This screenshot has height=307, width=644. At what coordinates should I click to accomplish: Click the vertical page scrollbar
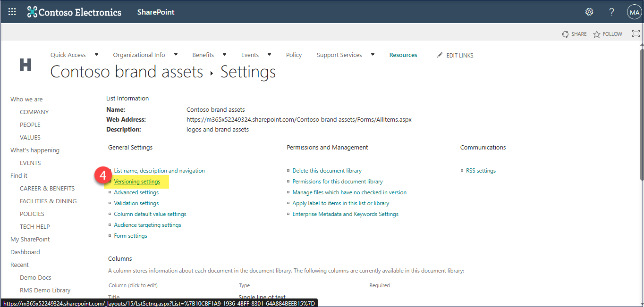(641, 113)
